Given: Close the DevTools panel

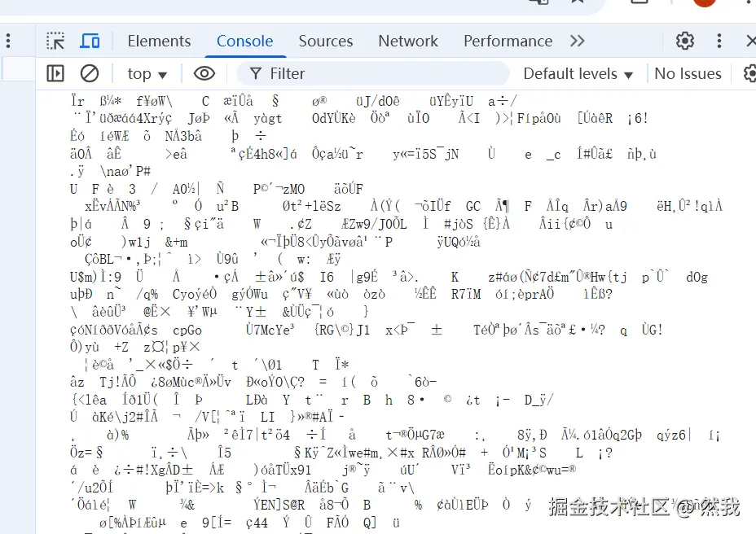Looking at the screenshot, I should 750,41.
